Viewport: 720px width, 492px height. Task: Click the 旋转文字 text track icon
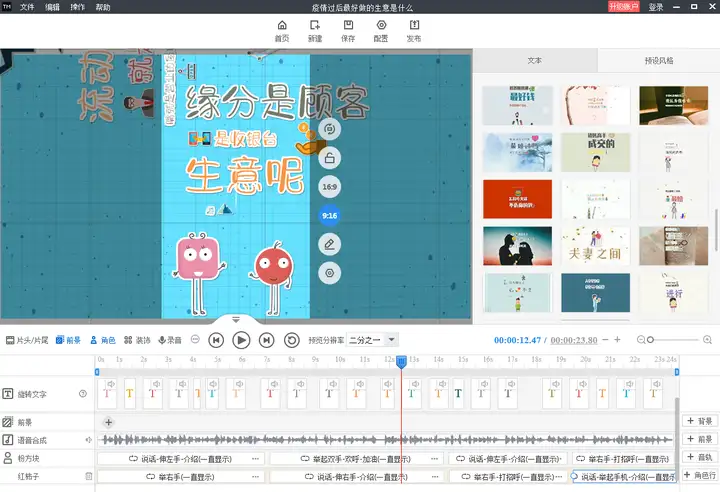pos(8,394)
